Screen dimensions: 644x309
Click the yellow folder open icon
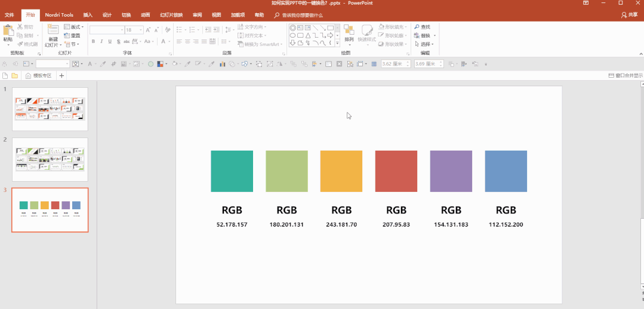(14, 76)
